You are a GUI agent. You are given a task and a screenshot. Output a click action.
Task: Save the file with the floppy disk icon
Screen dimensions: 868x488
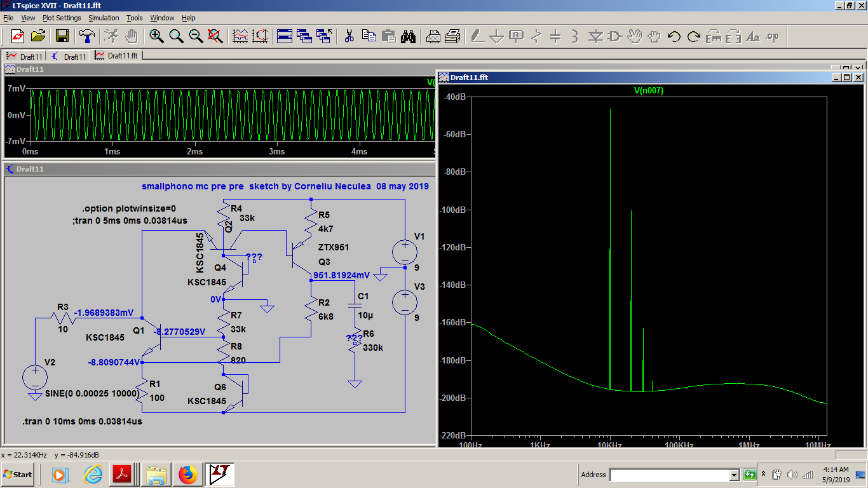[62, 36]
